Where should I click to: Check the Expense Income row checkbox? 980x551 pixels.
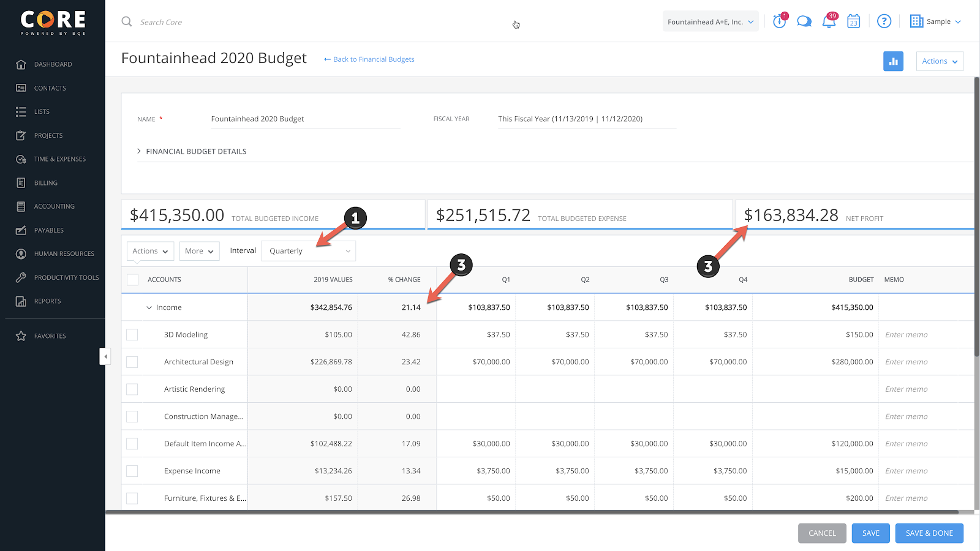point(132,471)
